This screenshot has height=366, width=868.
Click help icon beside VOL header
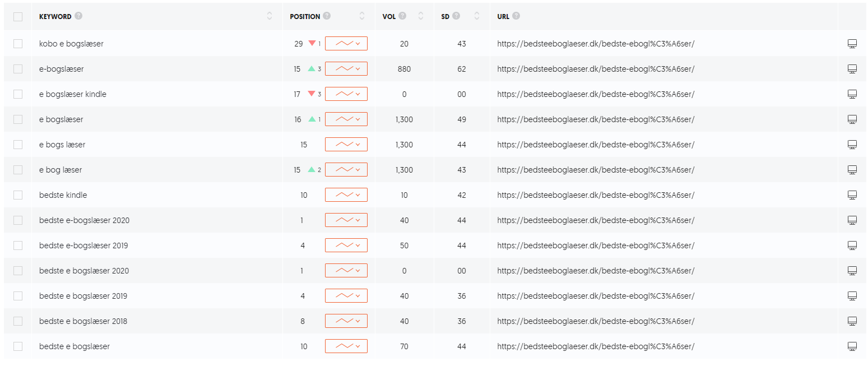click(x=402, y=16)
